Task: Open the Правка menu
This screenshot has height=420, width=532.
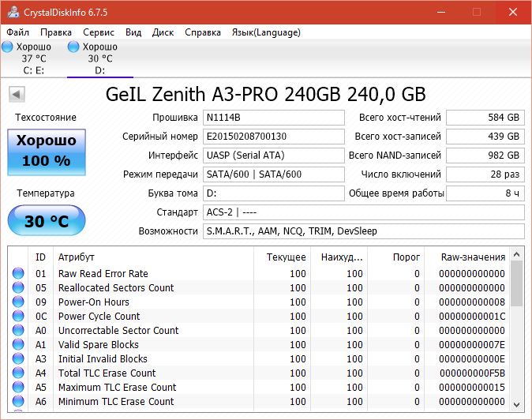Action: [56, 32]
